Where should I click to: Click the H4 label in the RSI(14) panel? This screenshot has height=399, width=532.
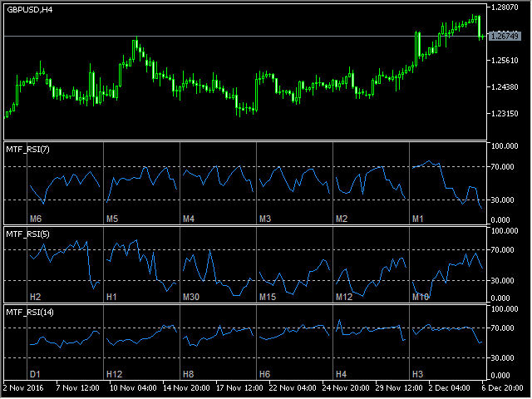tap(342, 374)
